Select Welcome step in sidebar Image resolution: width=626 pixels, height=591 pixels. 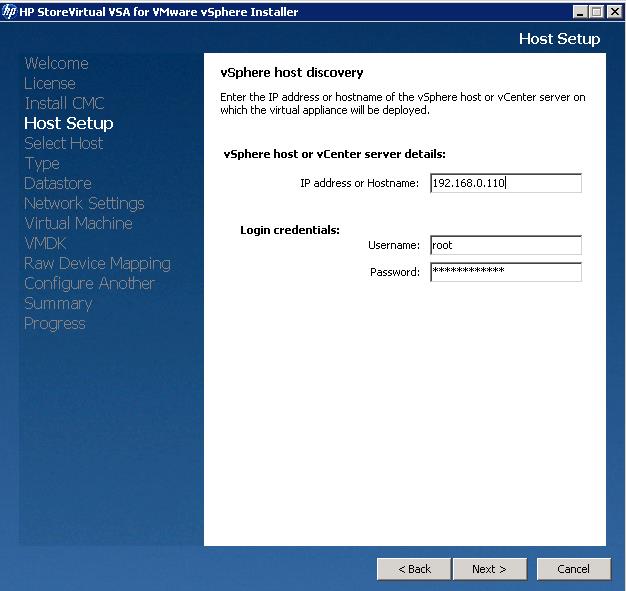(56, 63)
